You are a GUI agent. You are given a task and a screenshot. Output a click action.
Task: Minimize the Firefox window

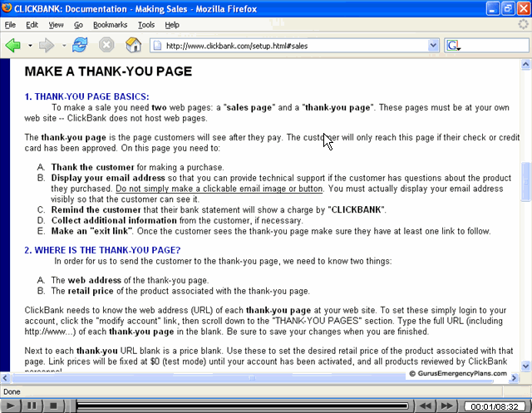(492, 8)
